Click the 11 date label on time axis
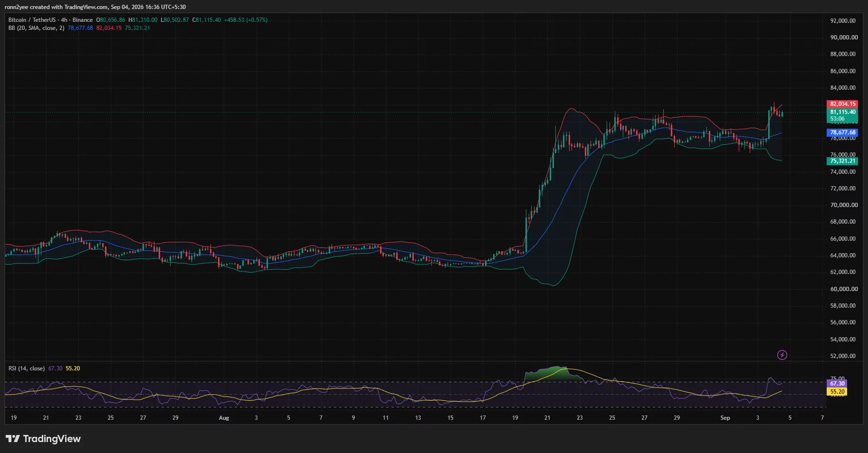This screenshot has height=453, width=868. click(x=385, y=418)
